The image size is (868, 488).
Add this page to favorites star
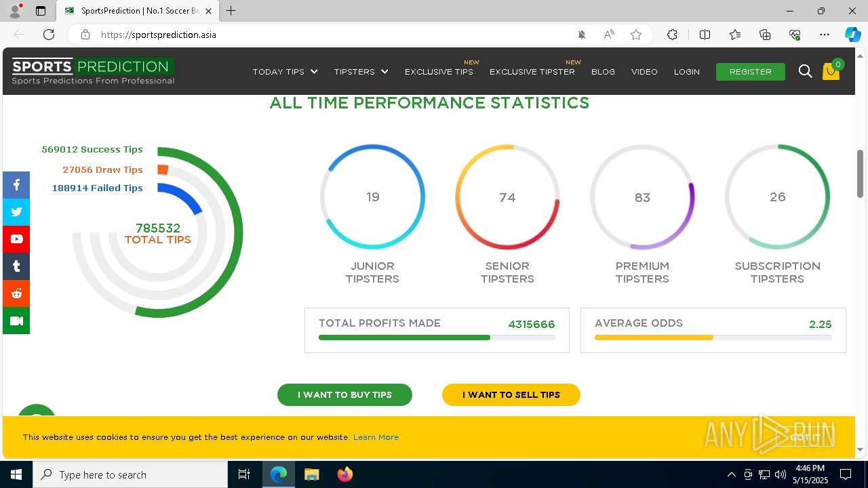pos(636,35)
